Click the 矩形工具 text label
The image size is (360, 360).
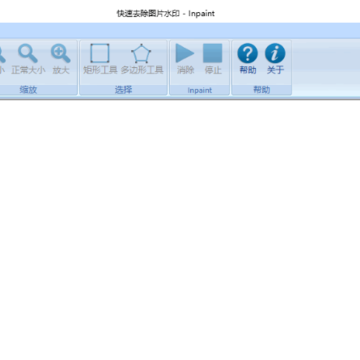tap(100, 70)
